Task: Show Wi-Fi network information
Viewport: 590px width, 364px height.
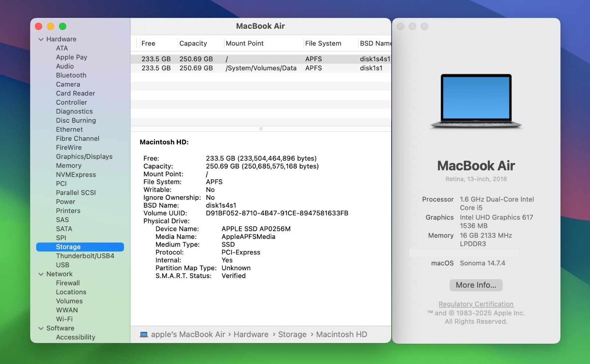Action: [x=64, y=319]
